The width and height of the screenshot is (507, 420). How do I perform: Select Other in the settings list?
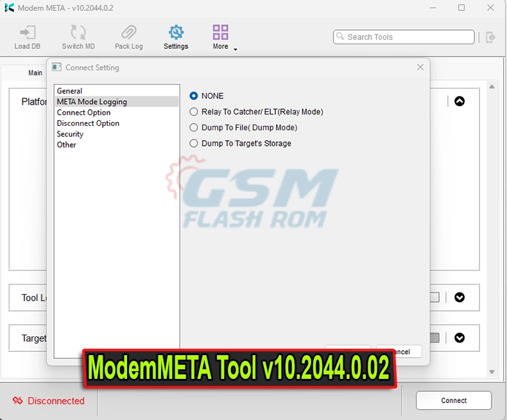click(x=117, y=144)
